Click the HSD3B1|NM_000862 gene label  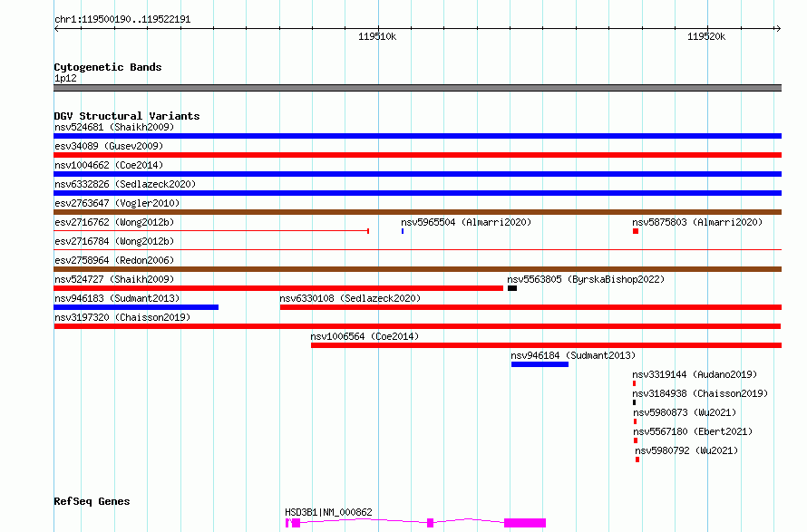[x=328, y=512]
